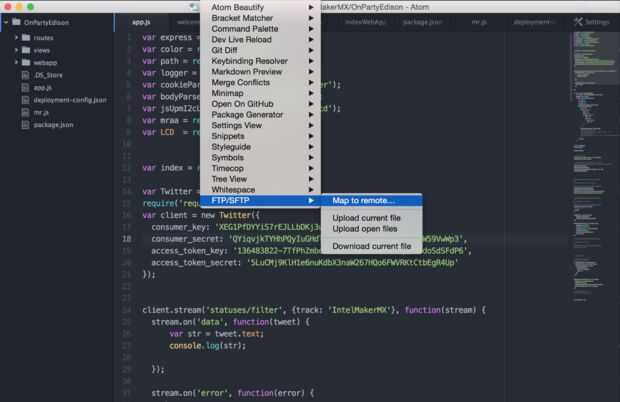Open the Open On GitHub submenu
The width and height of the screenshot is (620, 402).
coord(260,104)
